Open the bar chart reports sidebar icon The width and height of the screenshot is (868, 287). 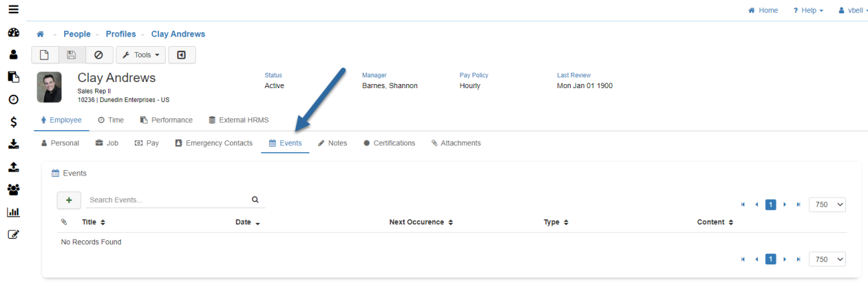coord(13,212)
